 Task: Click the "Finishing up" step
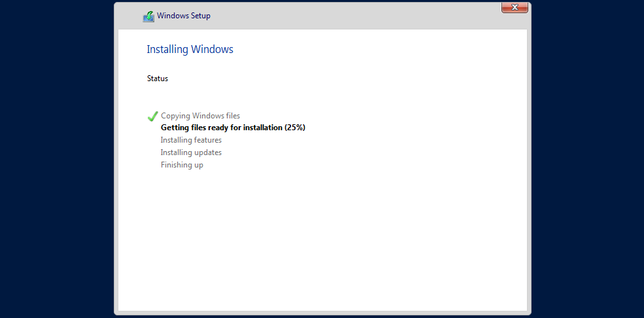[x=182, y=165]
